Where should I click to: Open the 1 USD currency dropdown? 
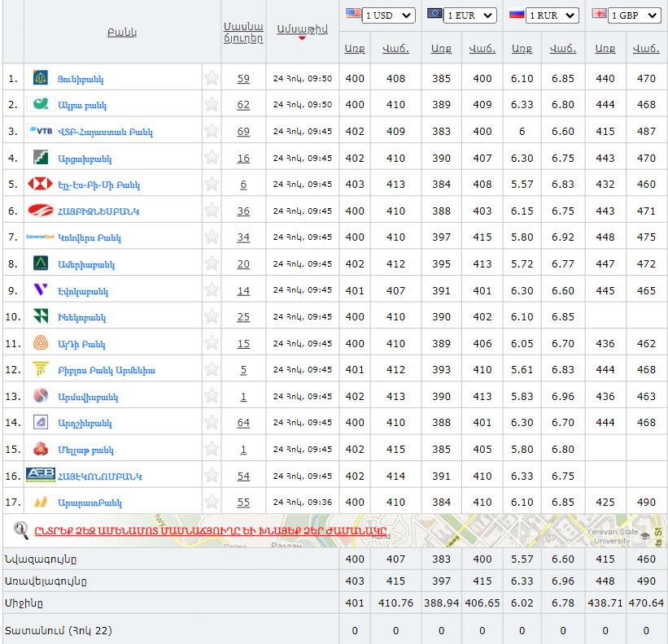click(388, 15)
